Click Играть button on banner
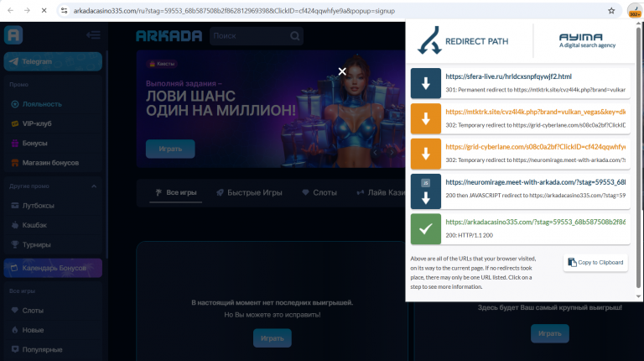 tap(170, 149)
